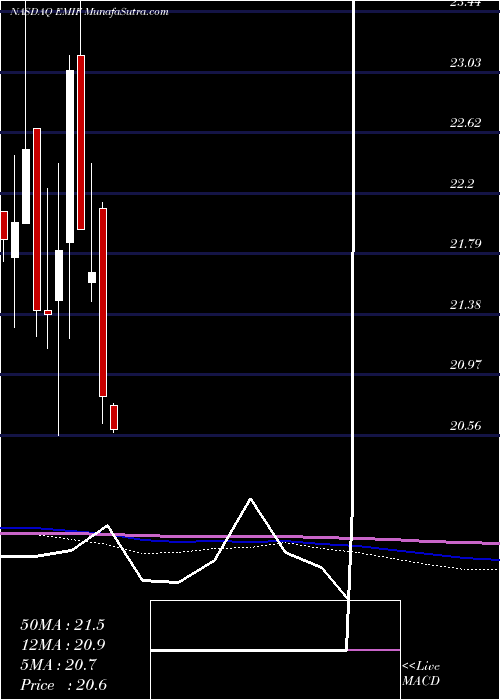This screenshot has width=500, height=700.
Task: Click the NASDAQ EMIF MunafaSutra.com title
Action: tap(89, 12)
